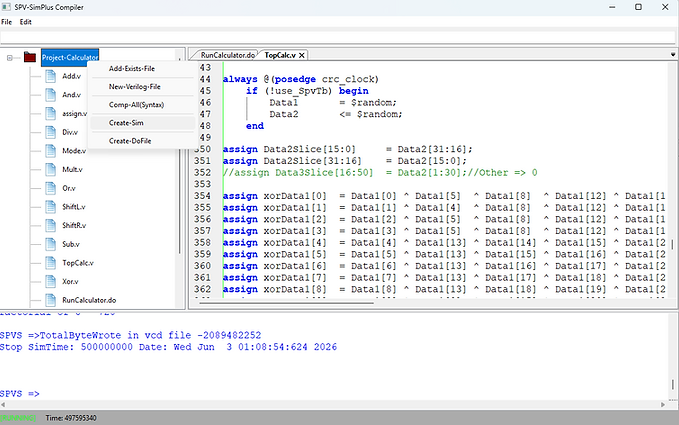
Task: Select the Mult.v file name
Action: click(x=72, y=169)
